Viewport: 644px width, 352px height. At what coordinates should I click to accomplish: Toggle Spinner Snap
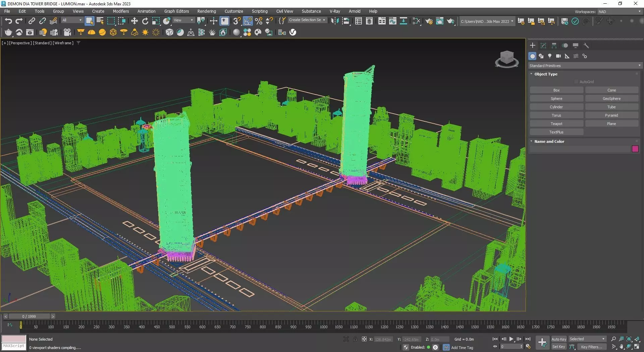pos(269,21)
